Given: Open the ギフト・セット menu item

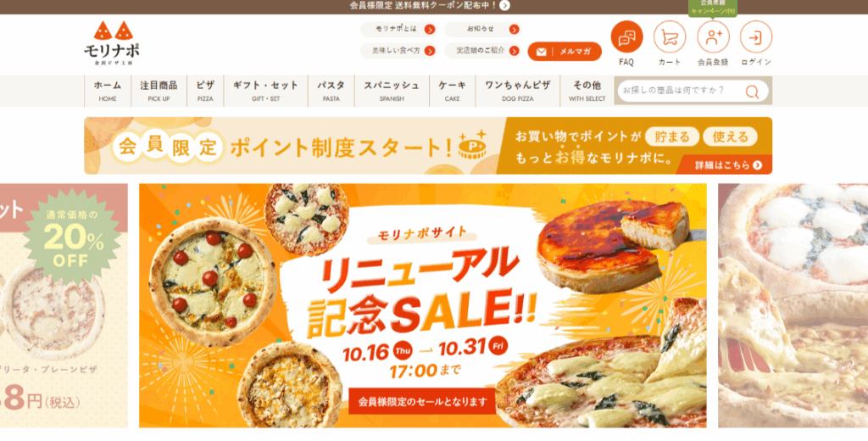Looking at the screenshot, I should pyautogui.click(x=265, y=91).
